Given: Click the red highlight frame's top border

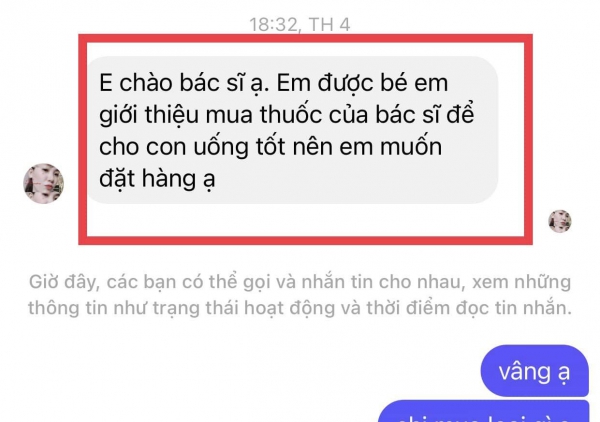Looking at the screenshot, I should 305,38.
